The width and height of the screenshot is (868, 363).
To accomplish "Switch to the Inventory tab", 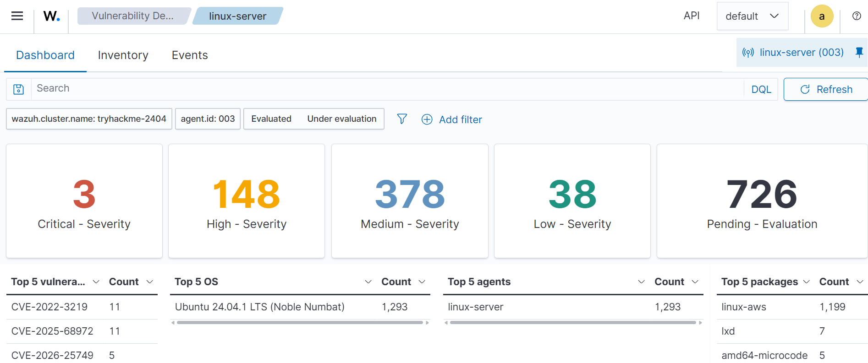I will 123,55.
